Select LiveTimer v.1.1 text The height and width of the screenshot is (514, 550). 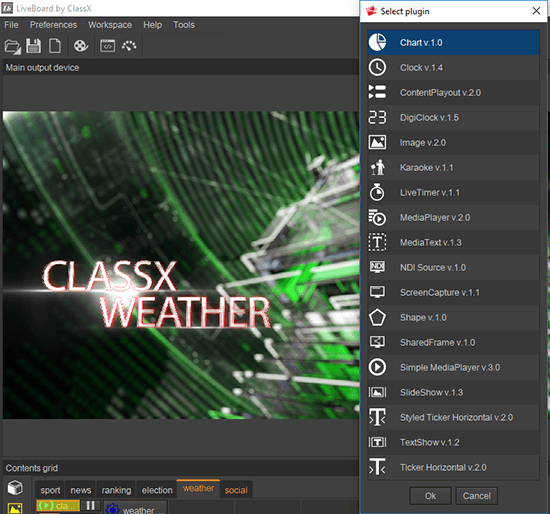pos(430,192)
